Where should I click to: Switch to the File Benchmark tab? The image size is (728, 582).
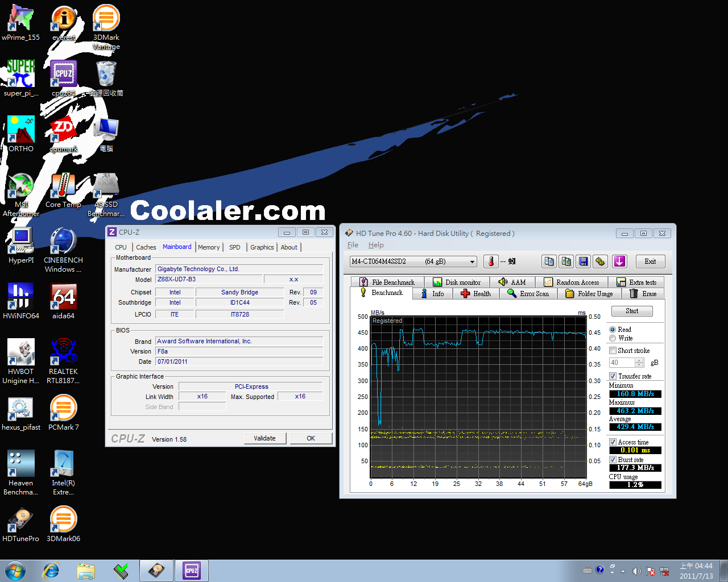tap(387, 282)
